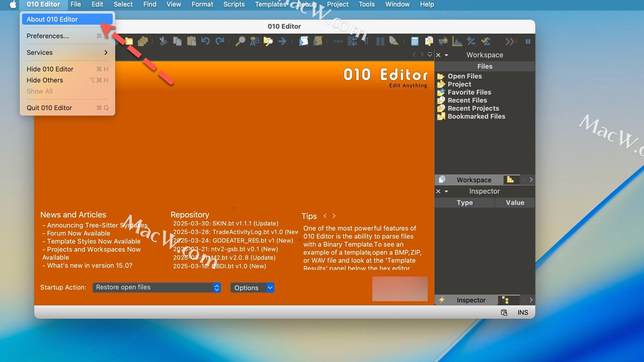
Task: Close the Inspector panel
Action: [x=438, y=191]
